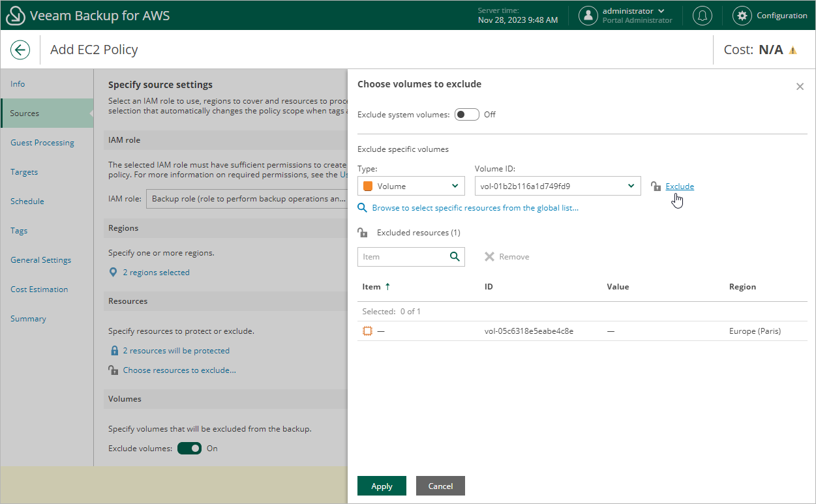Select the Sources step
The width and height of the screenshot is (816, 504).
coord(47,113)
